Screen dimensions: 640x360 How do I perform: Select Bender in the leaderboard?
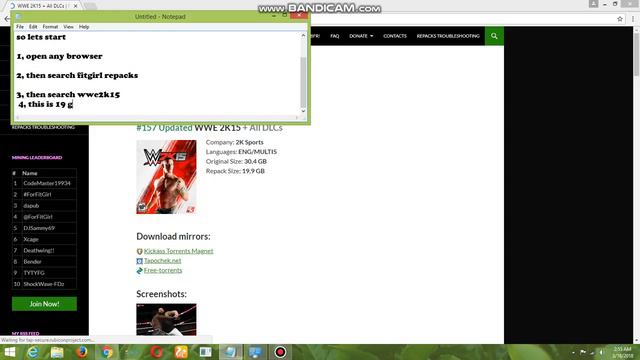(x=33, y=262)
